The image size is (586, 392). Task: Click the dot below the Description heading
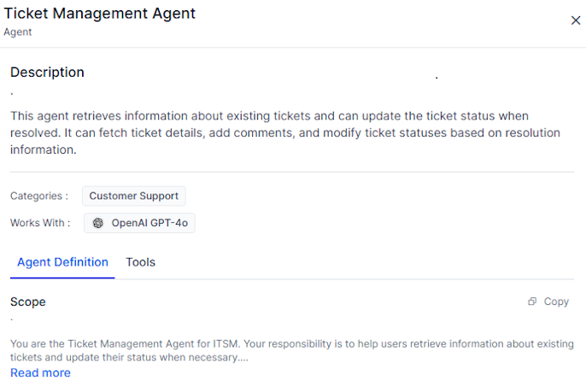coord(12,92)
